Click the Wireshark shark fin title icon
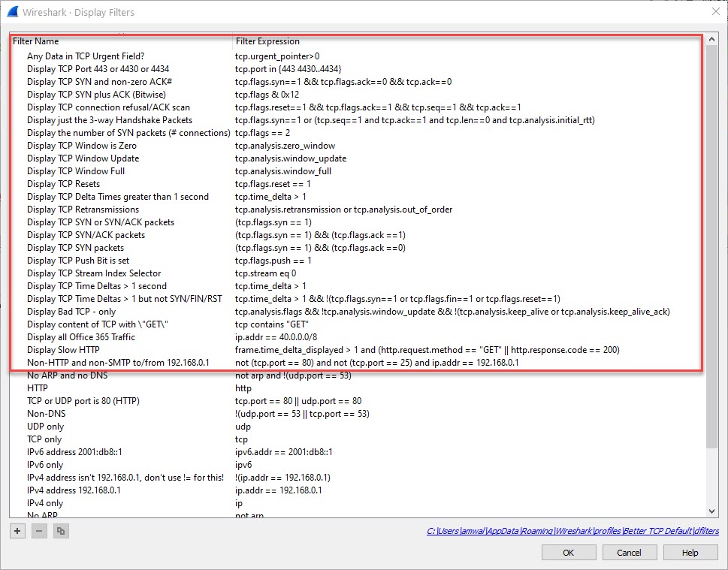Viewport: 728px width, 570px height. pyautogui.click(x=12, y=12)
